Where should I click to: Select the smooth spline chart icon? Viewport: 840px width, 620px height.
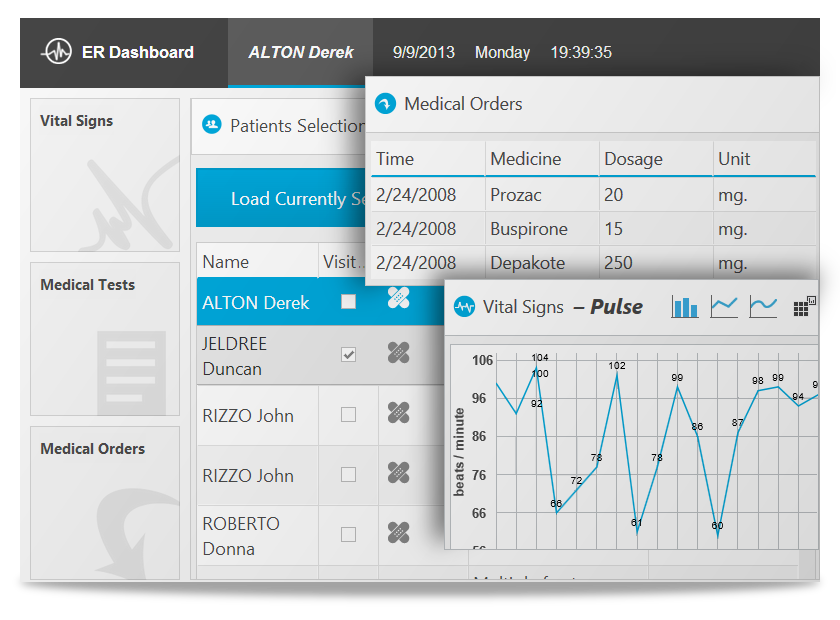point(762,307)
